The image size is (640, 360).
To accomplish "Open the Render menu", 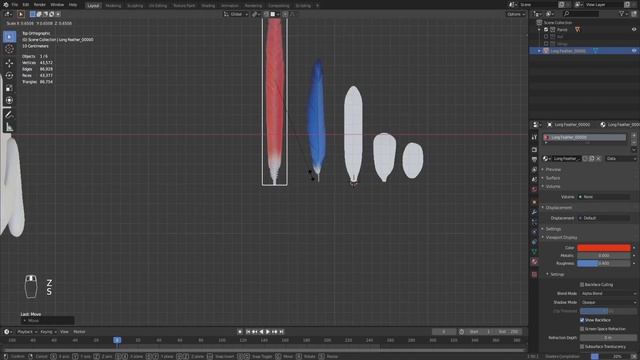I will tap(40, 4).
